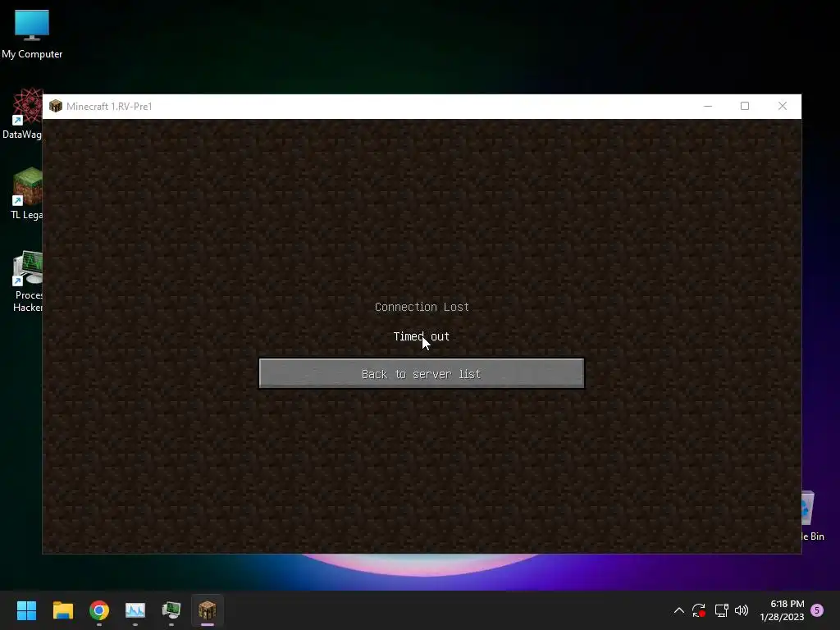The height and width of the screenshot is (630, 840).
Task: Expand the hidden system tray icons
Action: 678,610
